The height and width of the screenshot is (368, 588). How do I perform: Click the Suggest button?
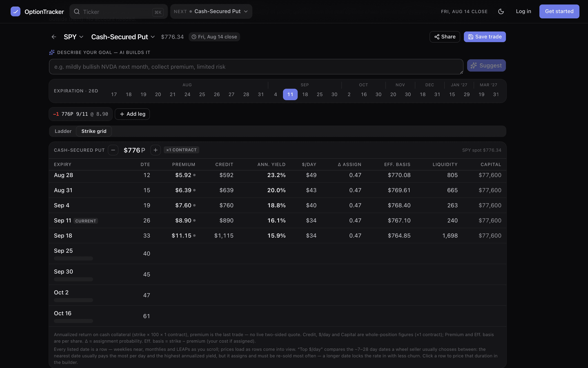pos(486,65)
